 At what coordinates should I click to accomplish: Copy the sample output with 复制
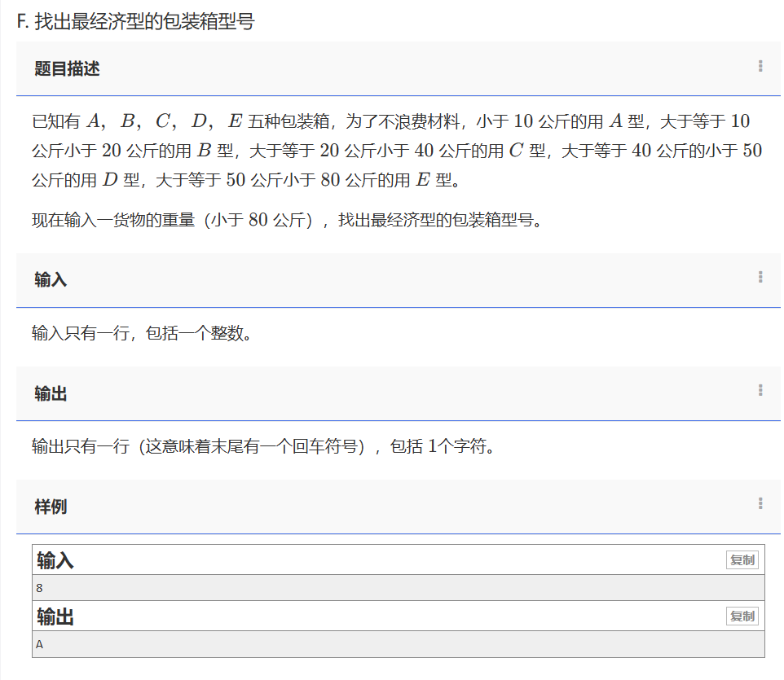coord(742,616)
